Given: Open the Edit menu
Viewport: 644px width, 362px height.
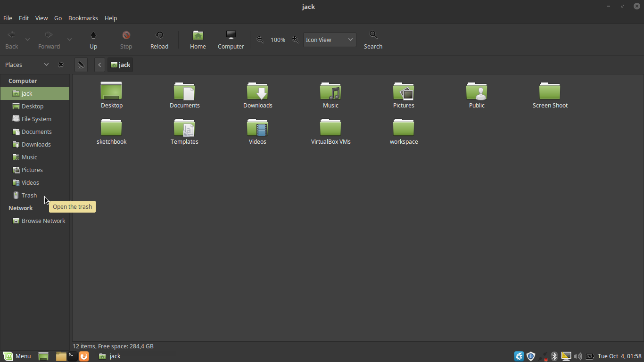Looking at the screenshot, I should (x=24, y=18).
